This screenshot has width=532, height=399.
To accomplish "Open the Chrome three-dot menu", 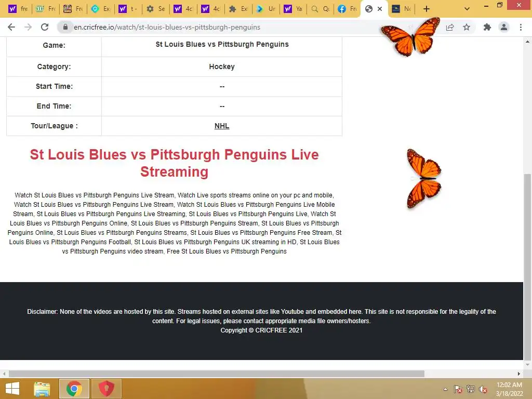I will [x=521, y=27].
